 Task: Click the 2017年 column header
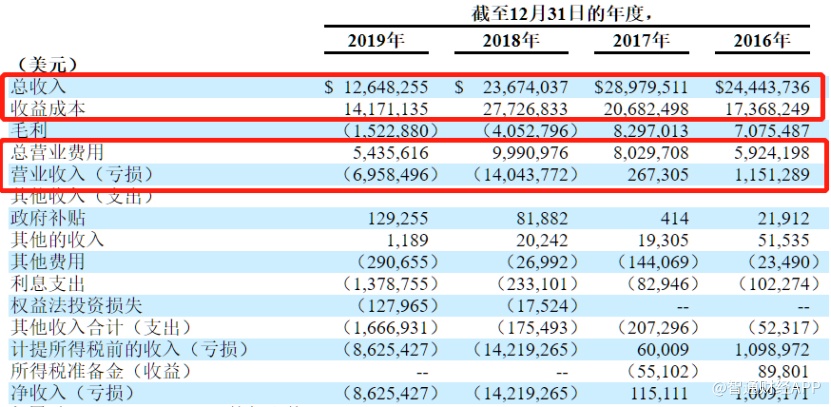641,41
